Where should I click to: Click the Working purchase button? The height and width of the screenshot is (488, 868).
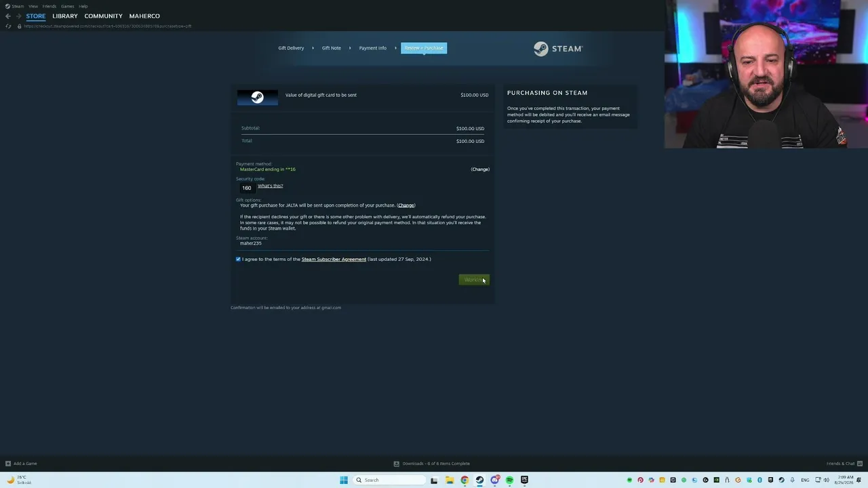(x=474, y=280)
